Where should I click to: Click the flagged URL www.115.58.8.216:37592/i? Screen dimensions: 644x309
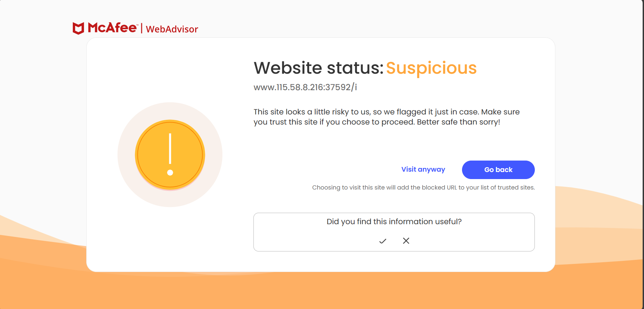305,88
